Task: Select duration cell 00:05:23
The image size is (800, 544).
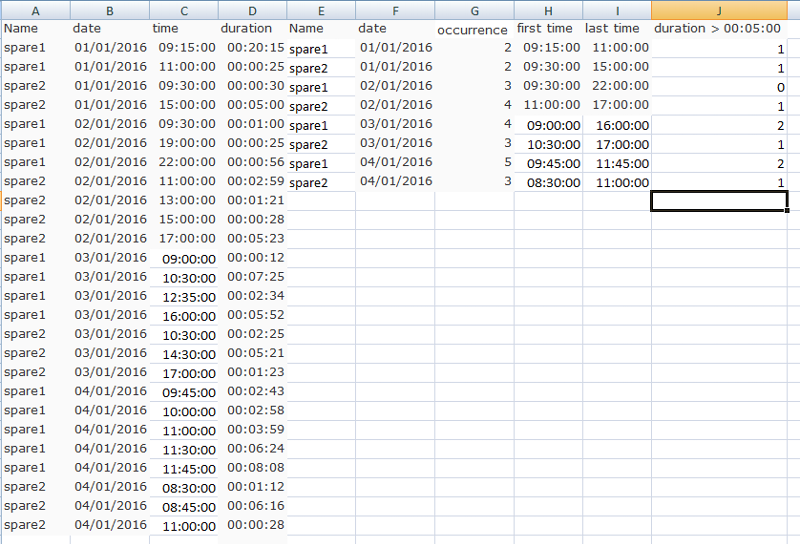Action: pos(253,239)
